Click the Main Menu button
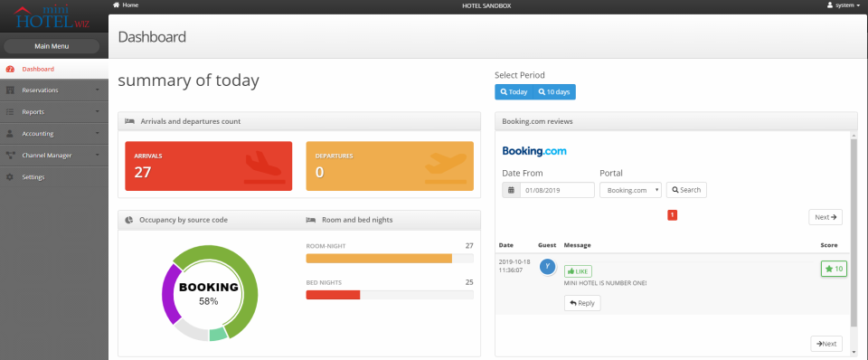Image resolution: width=868 pixels, height=360 pixels. pos(52,46)
